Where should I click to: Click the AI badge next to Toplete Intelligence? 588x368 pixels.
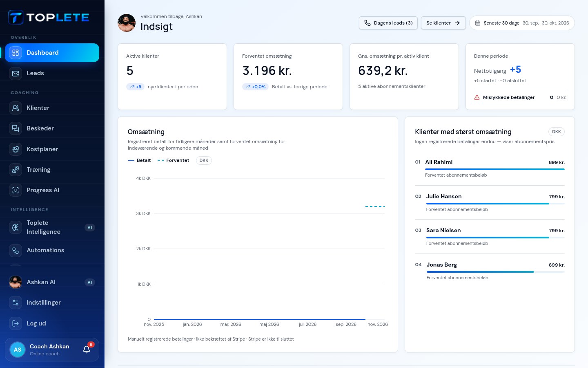tap(90, 227)
